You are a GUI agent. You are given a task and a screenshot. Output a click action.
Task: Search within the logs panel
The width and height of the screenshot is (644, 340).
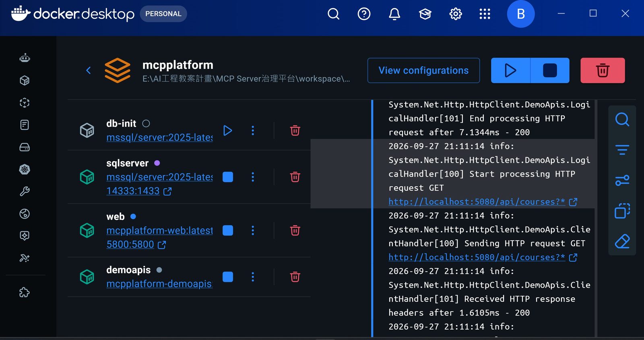point(622,120)
